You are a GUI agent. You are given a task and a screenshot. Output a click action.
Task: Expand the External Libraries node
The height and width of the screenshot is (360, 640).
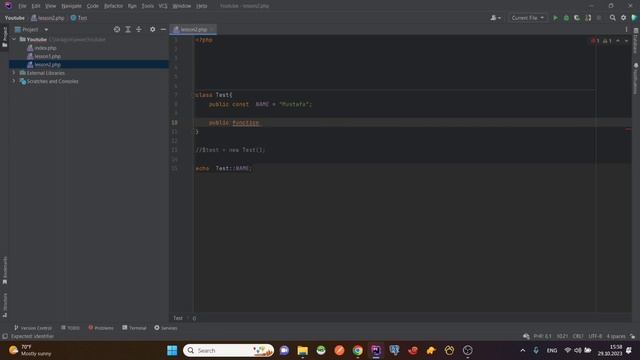[x=14, y=73]
